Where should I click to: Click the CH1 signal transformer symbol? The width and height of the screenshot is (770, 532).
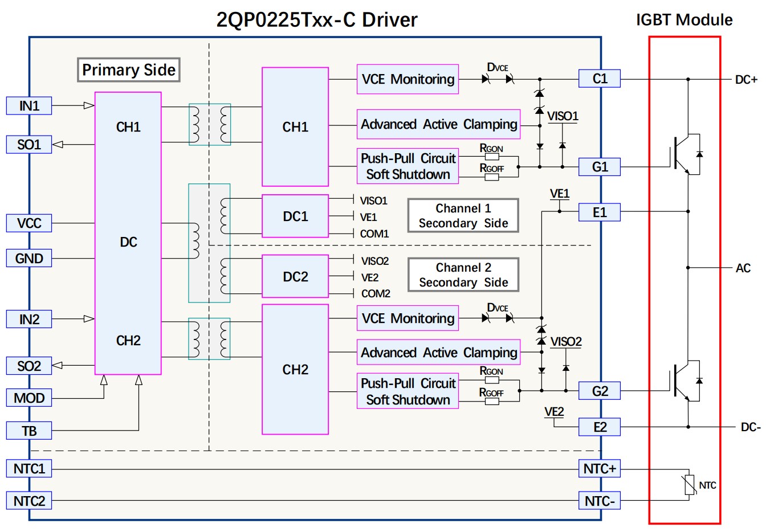point(210,124)
